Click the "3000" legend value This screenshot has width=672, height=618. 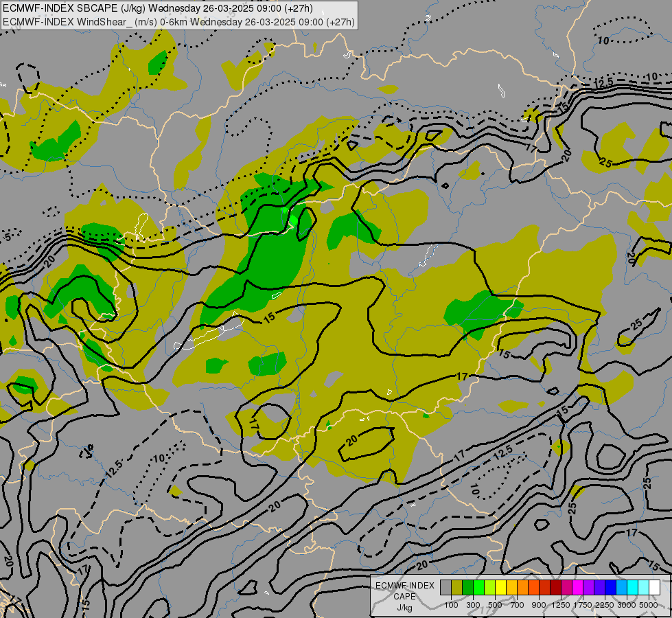627,605
